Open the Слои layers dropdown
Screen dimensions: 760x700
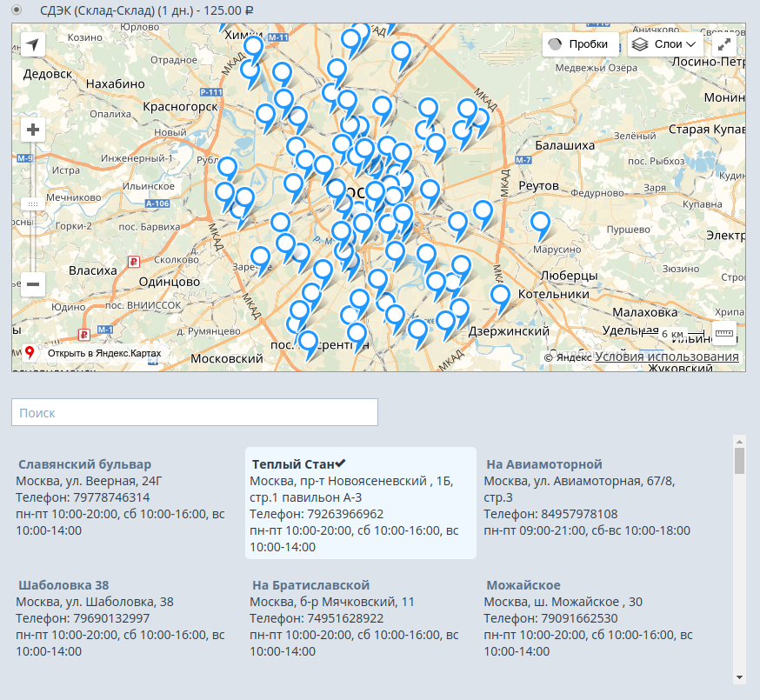point(665,44)
